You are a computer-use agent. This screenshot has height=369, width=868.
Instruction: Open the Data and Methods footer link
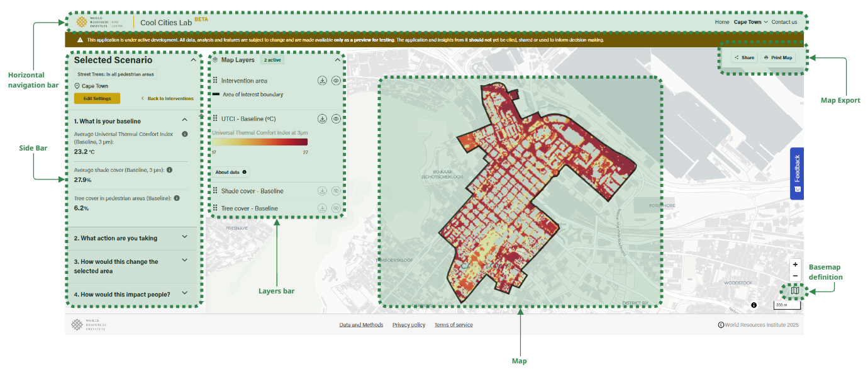point(361,325)
